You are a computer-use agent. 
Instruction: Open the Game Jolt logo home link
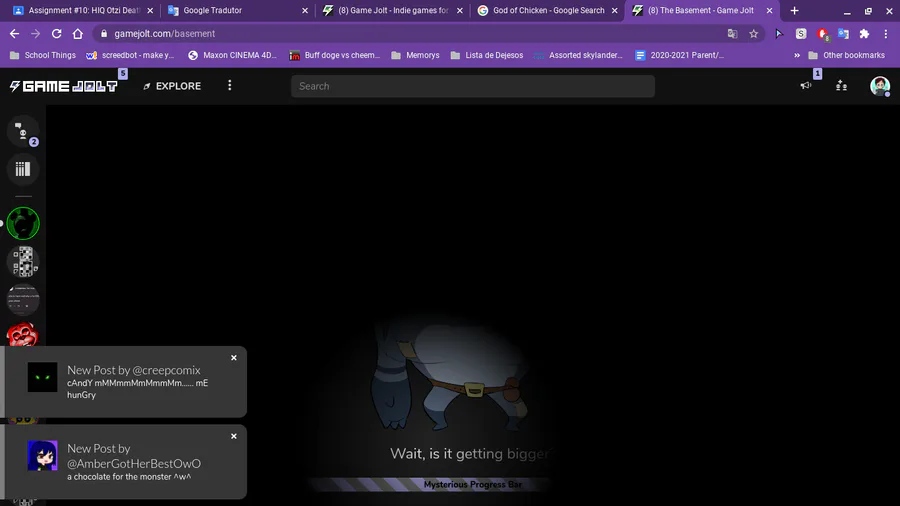click(x=64, y=86)
